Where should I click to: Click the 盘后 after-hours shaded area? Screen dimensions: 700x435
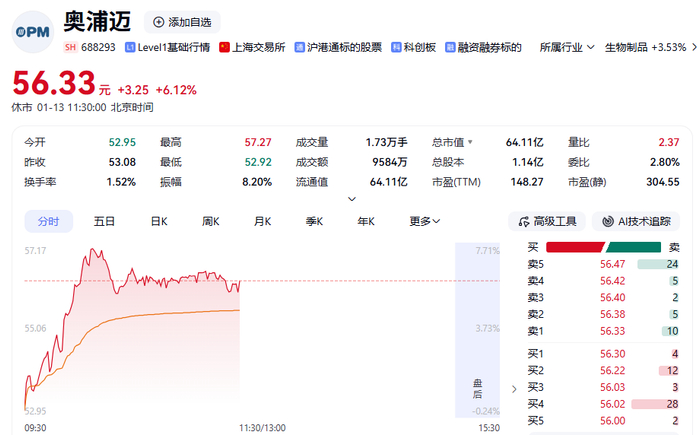point(477,330)
